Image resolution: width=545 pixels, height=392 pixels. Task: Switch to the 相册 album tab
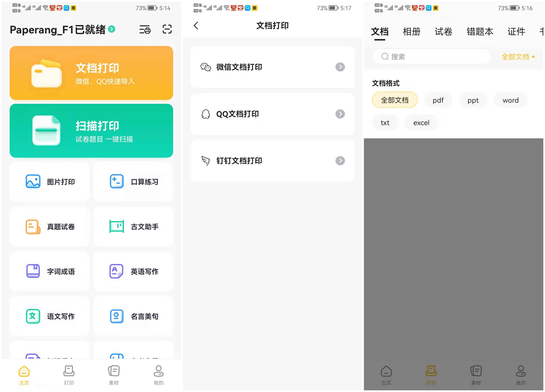[x=411, y=31]
